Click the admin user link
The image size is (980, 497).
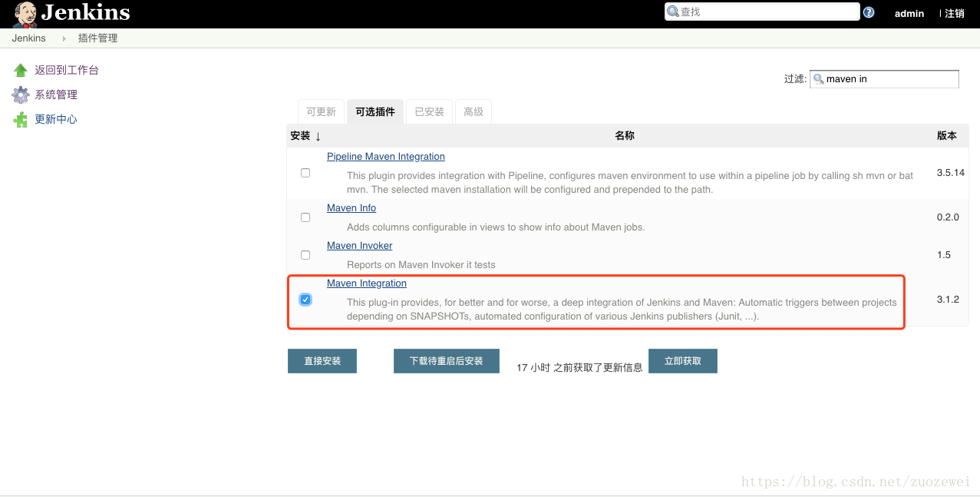[x=909, y=13]
